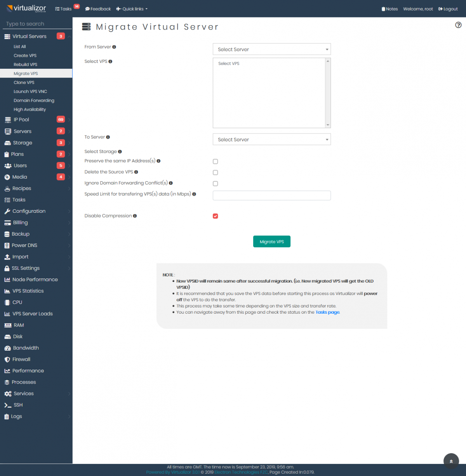Image resolution: width=466 pixels, height=476 pixels.
Task: Click the help question mark icon
Action: (458, 25)
